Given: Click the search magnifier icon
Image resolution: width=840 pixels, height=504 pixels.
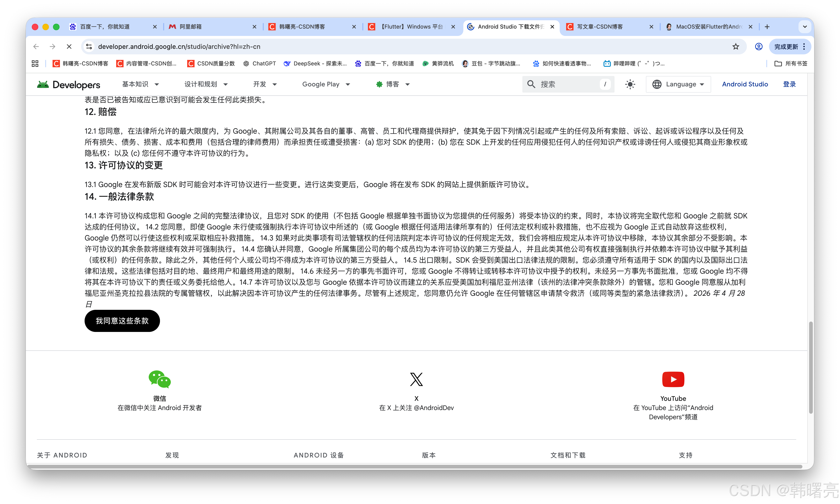Looking at the screenshot, I should 531,84.
